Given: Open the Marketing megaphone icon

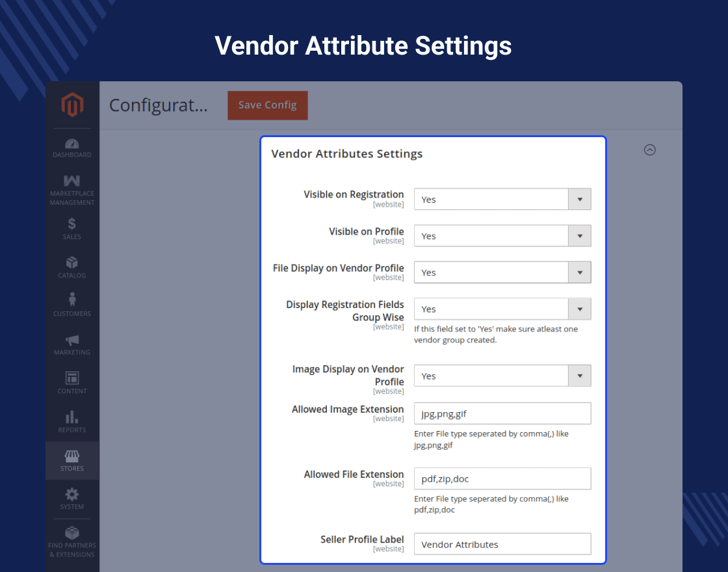Looking at the screenshot, I should click(x=72, y=340).
